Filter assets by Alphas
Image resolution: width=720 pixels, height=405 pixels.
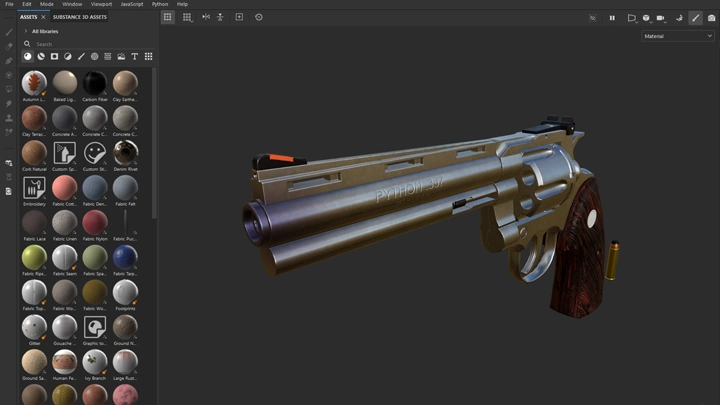coord(94,56)
